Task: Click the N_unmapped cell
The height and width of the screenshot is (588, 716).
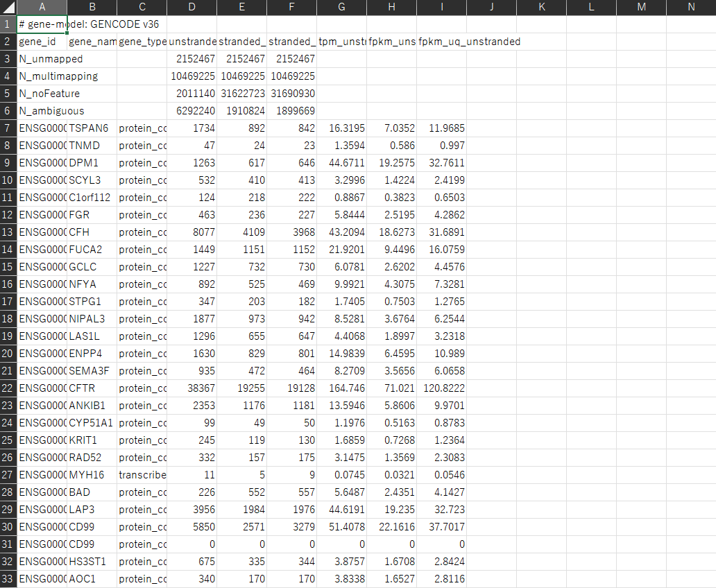Action: click(x=42, y=59)
